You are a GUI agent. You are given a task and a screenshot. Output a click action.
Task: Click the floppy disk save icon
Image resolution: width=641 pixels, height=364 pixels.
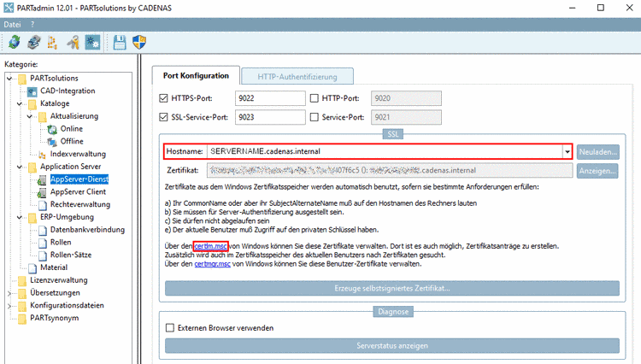point(120,42)
